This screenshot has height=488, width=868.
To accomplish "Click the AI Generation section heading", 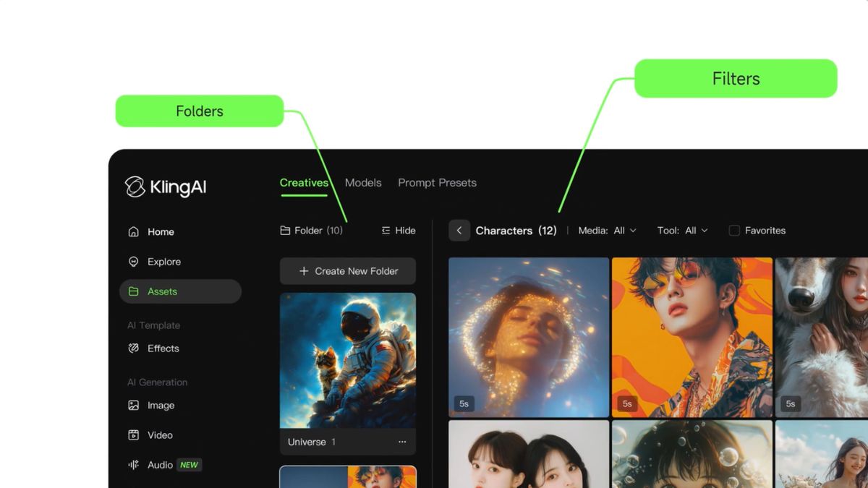I will coord(157,382).
